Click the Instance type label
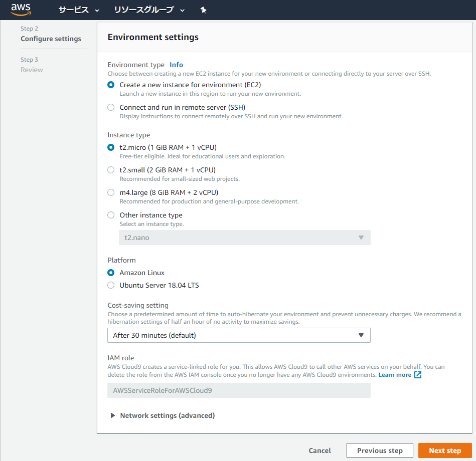 (x=129, y=135)
